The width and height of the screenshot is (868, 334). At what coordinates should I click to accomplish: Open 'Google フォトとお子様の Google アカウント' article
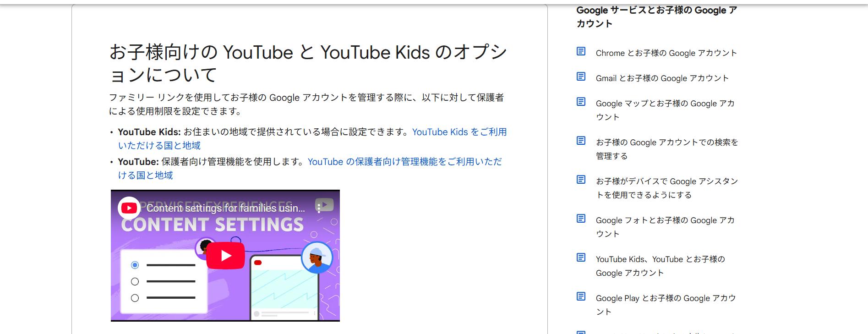[665, 227]
